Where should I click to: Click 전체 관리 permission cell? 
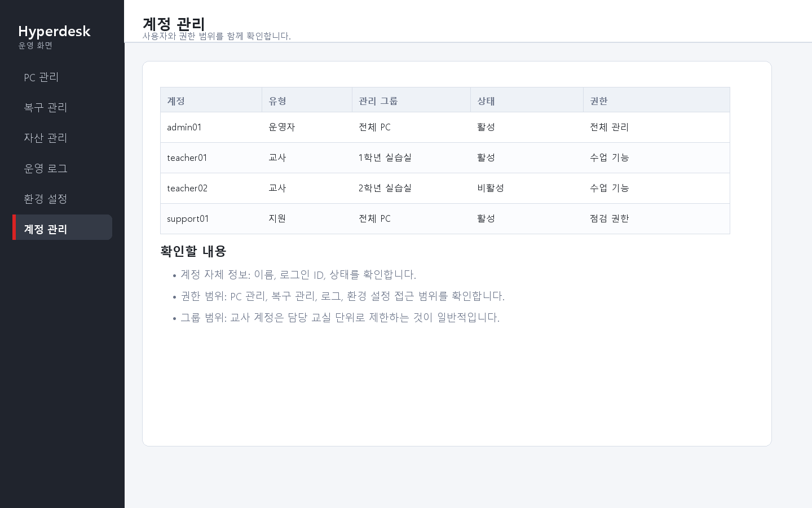pyautogui.click(x=656, y=128)
